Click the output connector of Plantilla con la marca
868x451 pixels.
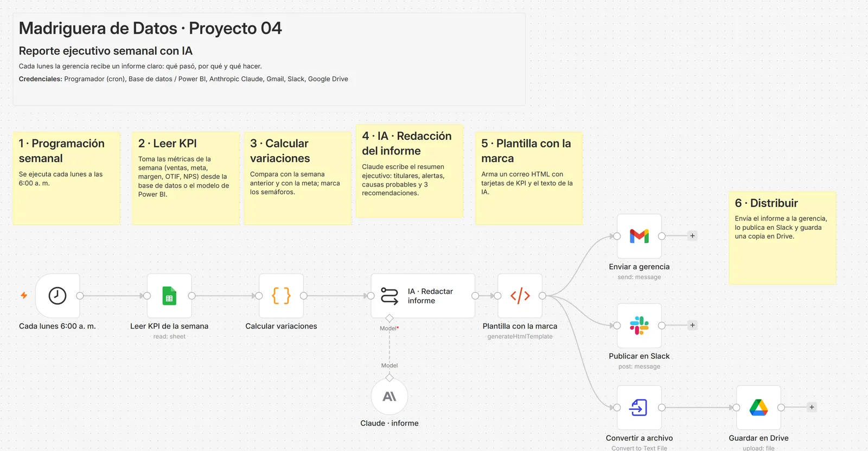coord(542,295)
